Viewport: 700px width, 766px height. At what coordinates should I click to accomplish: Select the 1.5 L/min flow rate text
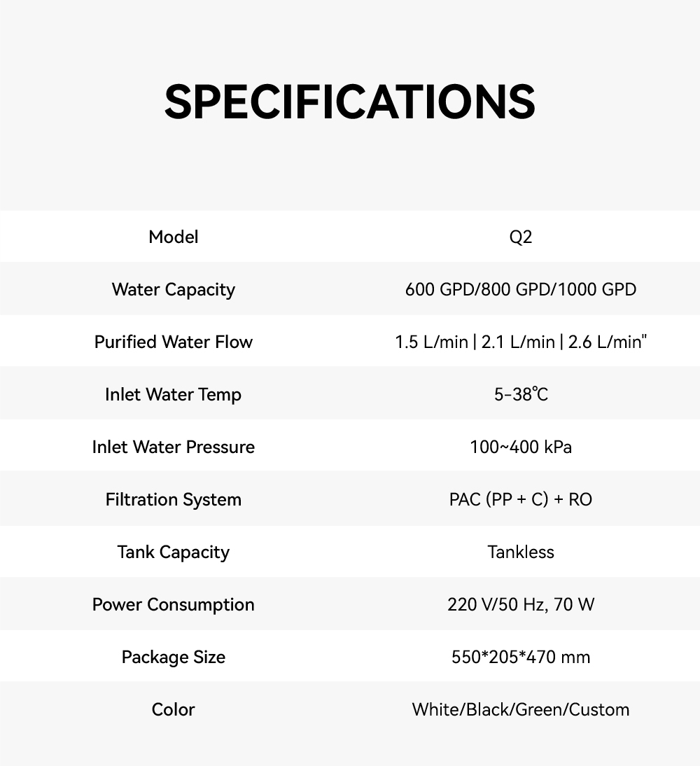tap(431, 342)
